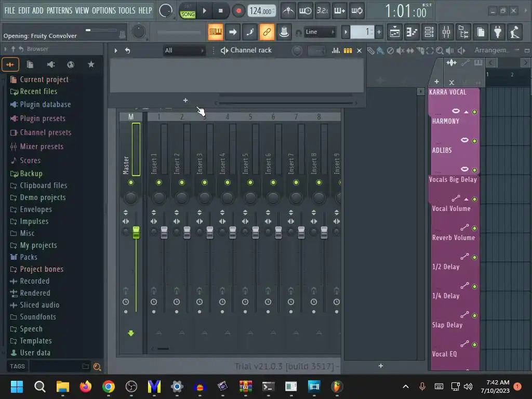Mute Insert 4 with its green LED
This screenshot has width=532, height=399.
(228, 182)
